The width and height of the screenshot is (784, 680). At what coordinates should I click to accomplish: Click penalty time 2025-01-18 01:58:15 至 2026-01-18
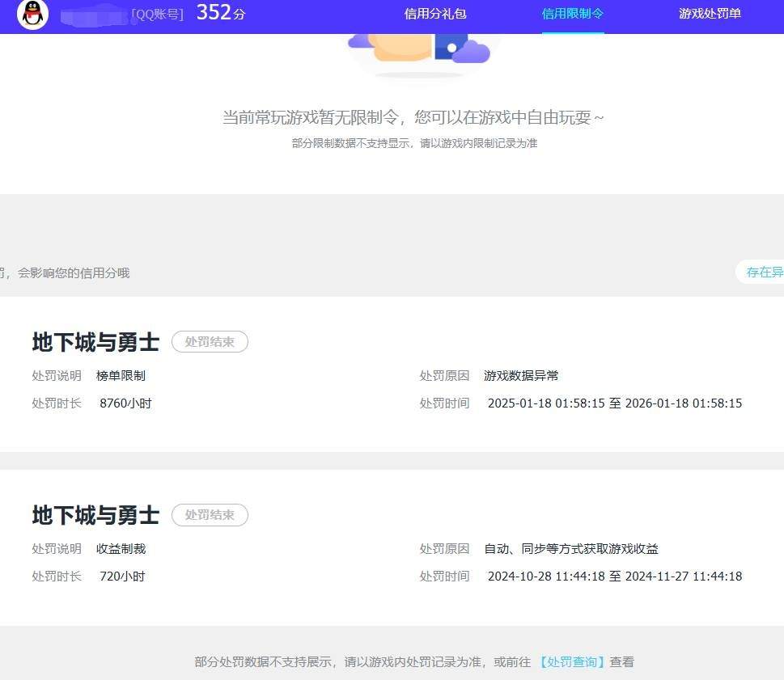pyautogui.click(x=615, y=403)
